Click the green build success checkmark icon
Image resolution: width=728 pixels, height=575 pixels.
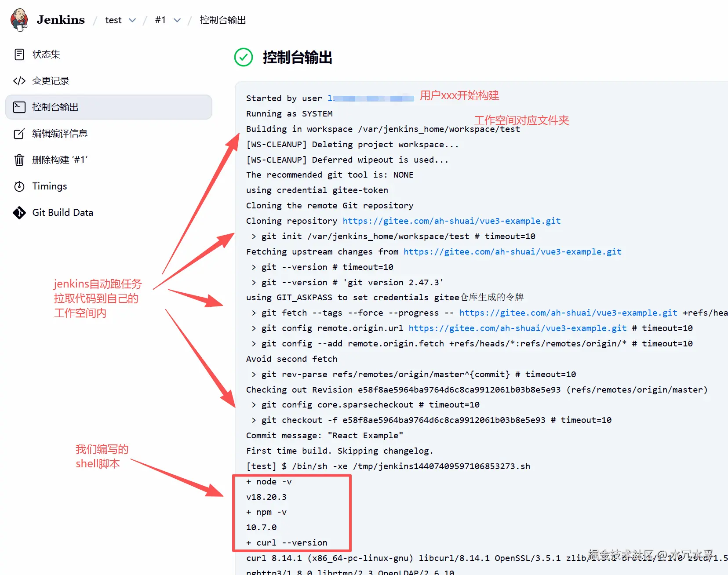pyautogui.click(x=244, y=57)
